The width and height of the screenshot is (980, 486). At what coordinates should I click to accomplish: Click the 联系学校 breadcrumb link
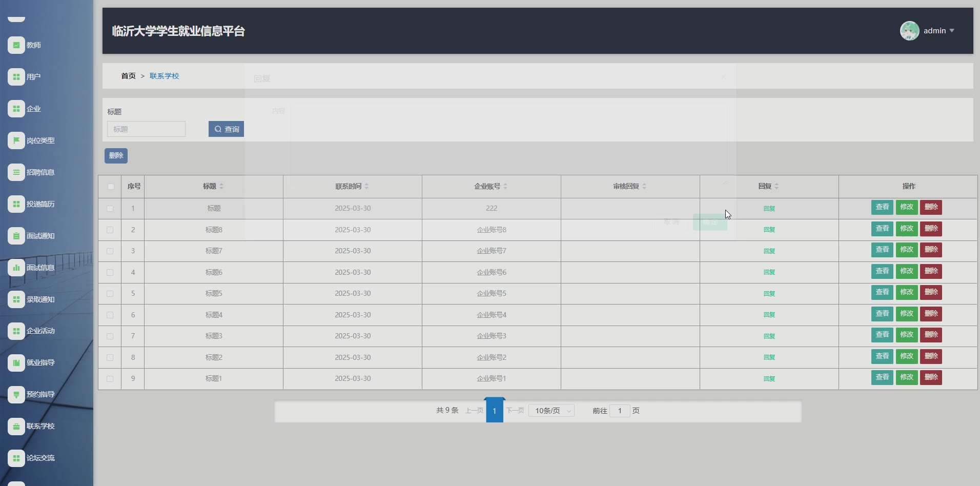point(164,76)
